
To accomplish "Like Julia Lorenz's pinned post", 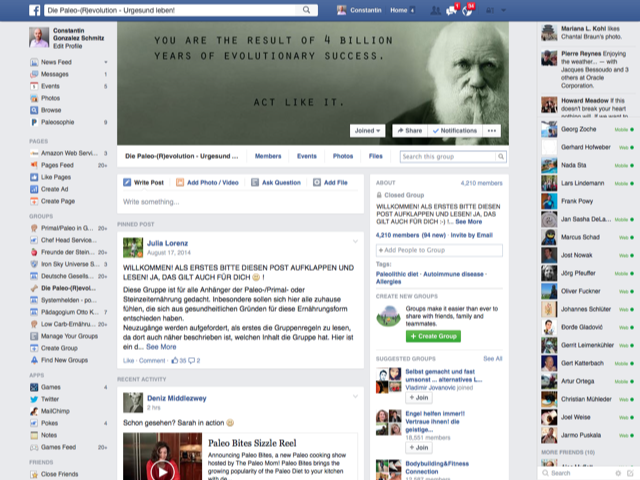I will [128, 360].
